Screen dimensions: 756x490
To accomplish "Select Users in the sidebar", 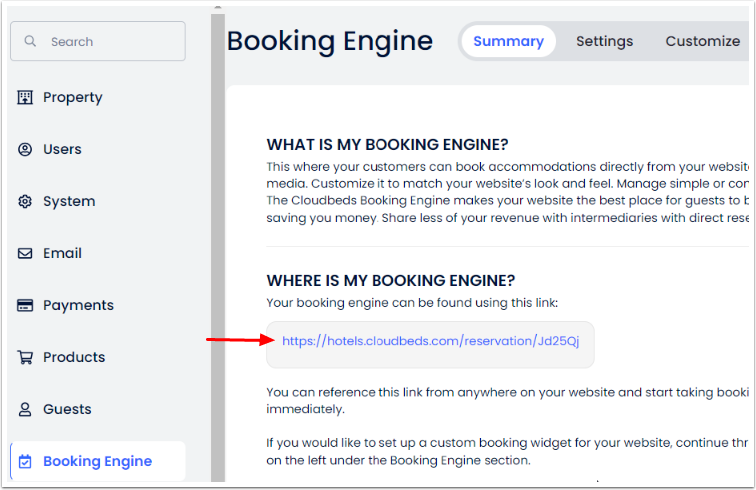I will [62, 149].
